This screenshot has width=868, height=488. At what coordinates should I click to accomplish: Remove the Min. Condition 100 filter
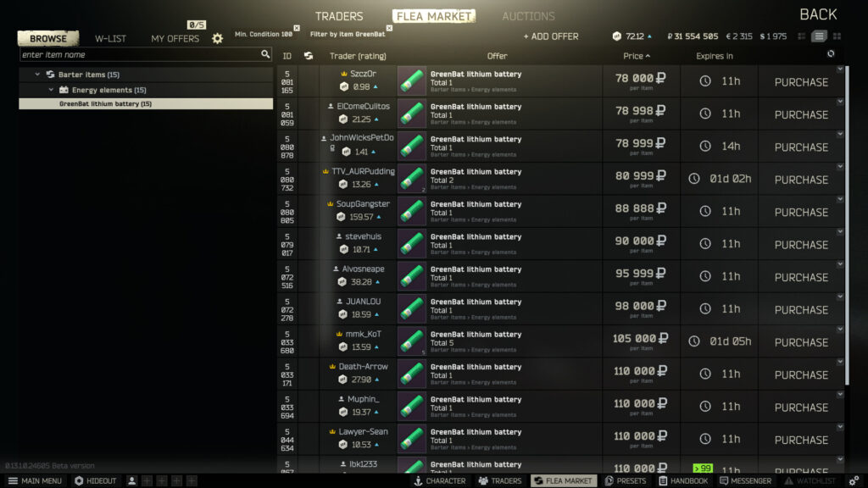297,28
